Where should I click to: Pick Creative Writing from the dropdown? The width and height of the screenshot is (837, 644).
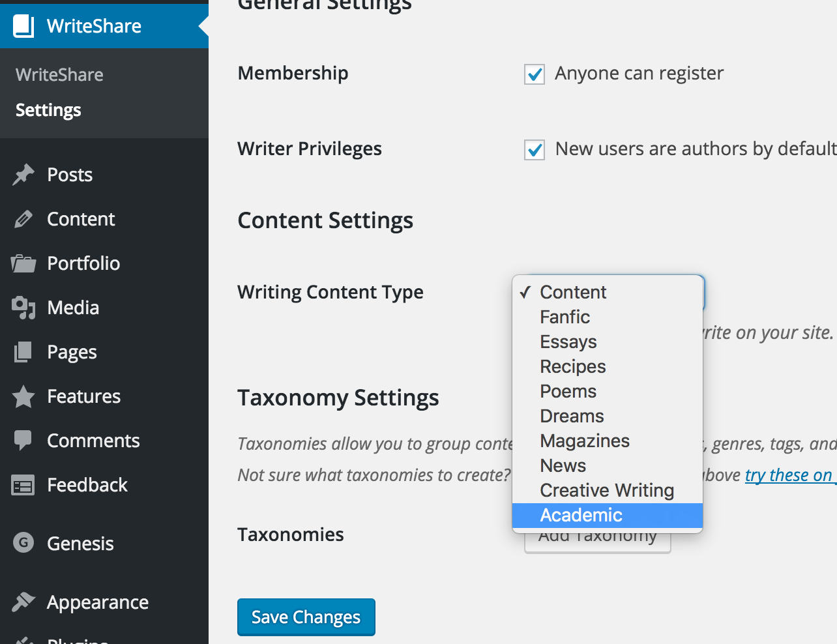(606, 491)
